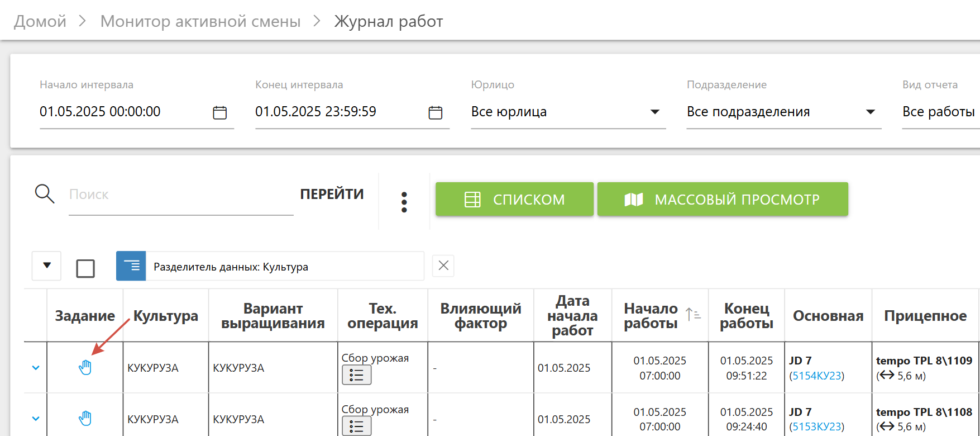Click the hand task icon in second row
The width and height of the screenshot is (980, 436).
click(85, 418)
